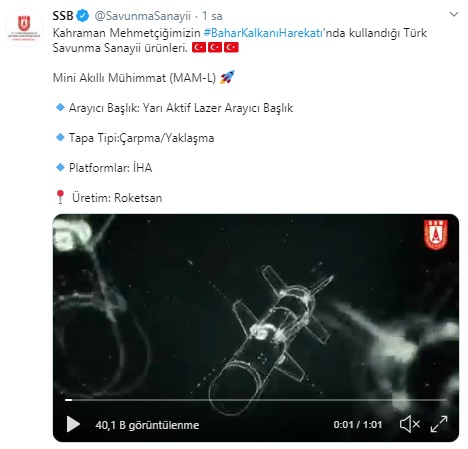Seek along the video progress bar

(256, 399)
